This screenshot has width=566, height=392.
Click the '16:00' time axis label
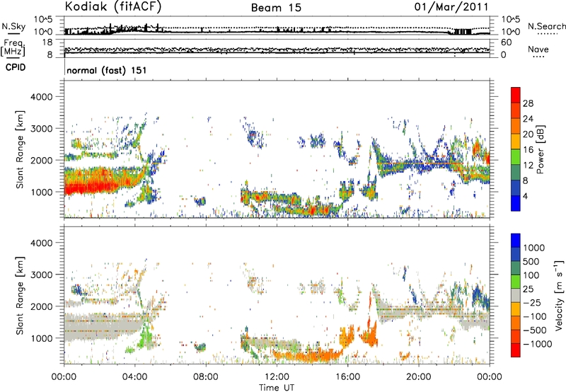click(347, 377)
